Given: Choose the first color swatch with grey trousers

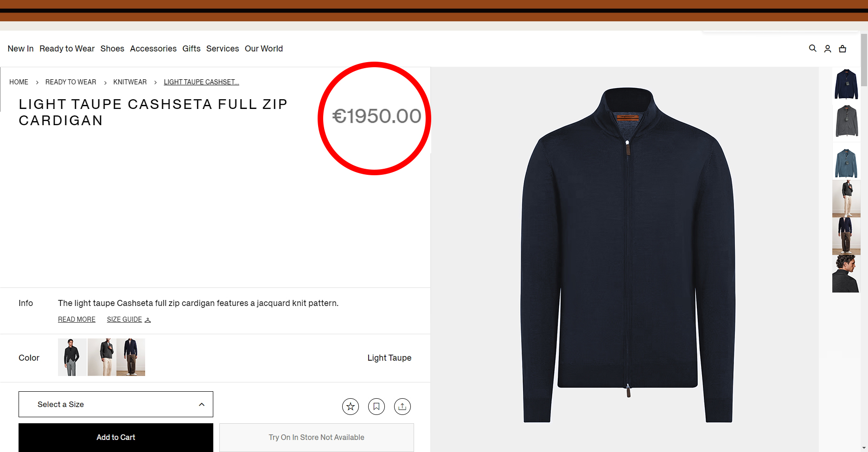Looking at the screenshot, I should coord(72,357).
